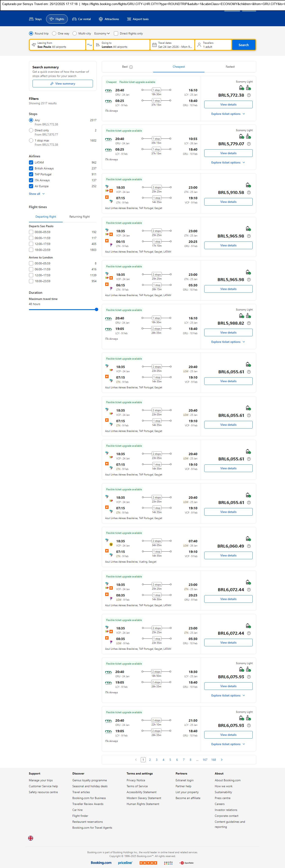Switch to the Fastest results tab
The width and height of the screenshot is (285, 868).
click(230, 67)
